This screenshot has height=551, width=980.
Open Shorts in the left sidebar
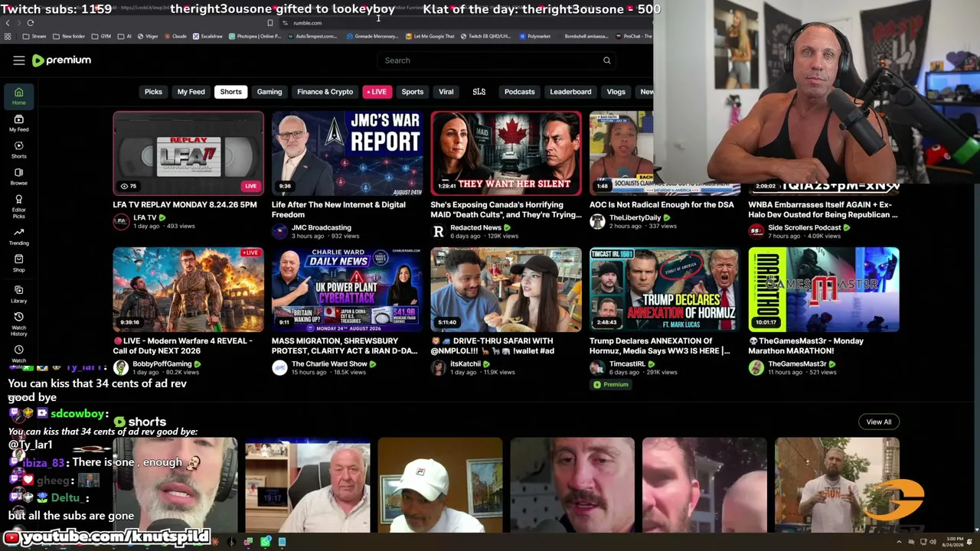pos(18,150)
